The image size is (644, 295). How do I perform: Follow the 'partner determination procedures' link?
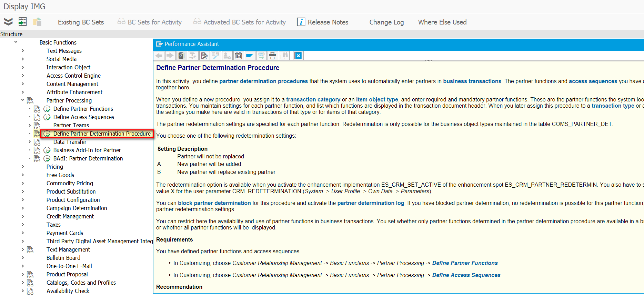point(263,81)
